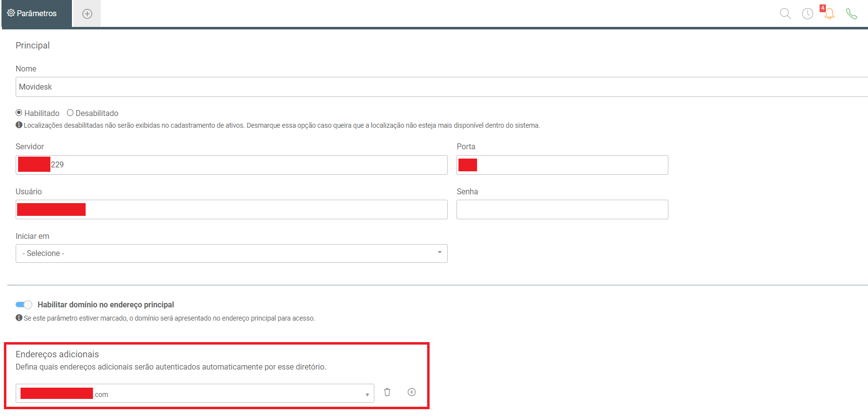Screen dimensions: 868x418
Task: Click the green phone icon
Action: pos(851,14)
